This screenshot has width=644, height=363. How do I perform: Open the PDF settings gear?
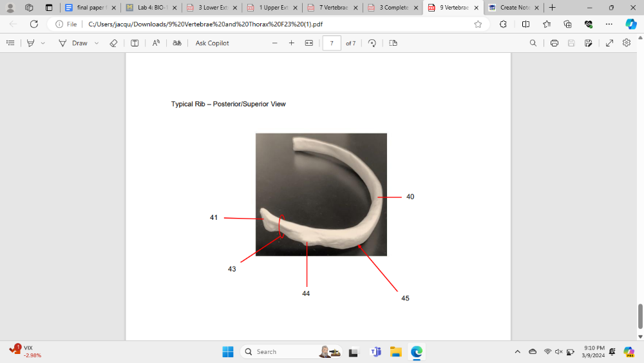click(x=627, y=43)
